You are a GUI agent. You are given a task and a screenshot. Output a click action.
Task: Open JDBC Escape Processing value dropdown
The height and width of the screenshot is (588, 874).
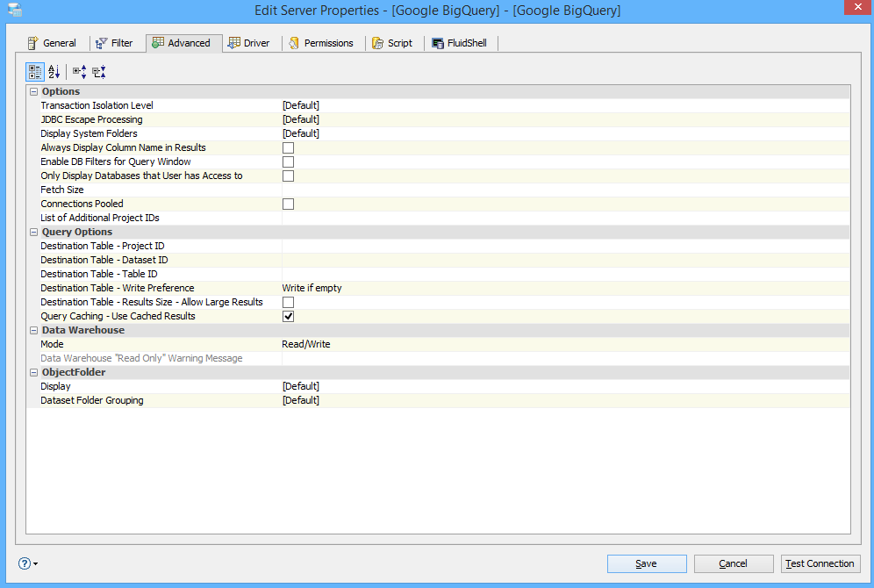coord(566,119)
